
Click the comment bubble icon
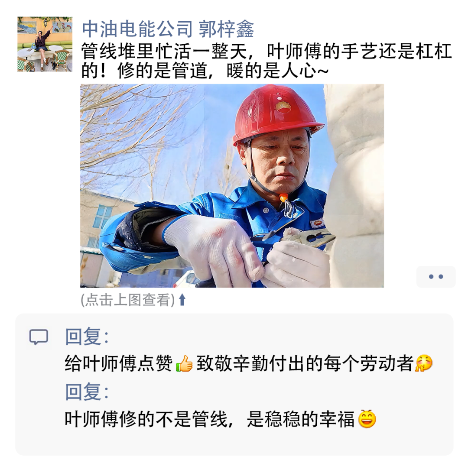click(39, 337)
